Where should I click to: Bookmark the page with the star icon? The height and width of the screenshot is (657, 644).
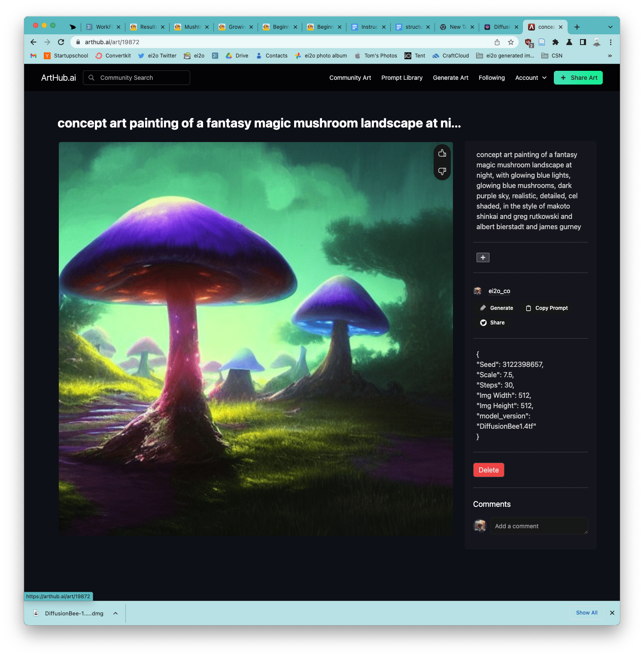[511, 42]
